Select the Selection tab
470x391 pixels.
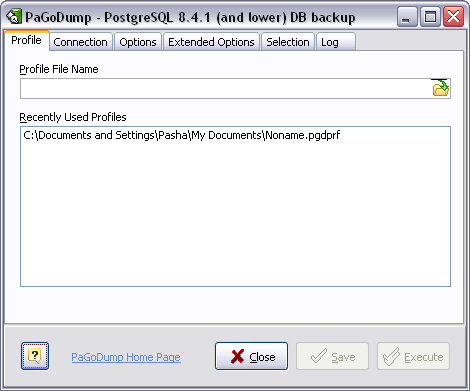288,42
